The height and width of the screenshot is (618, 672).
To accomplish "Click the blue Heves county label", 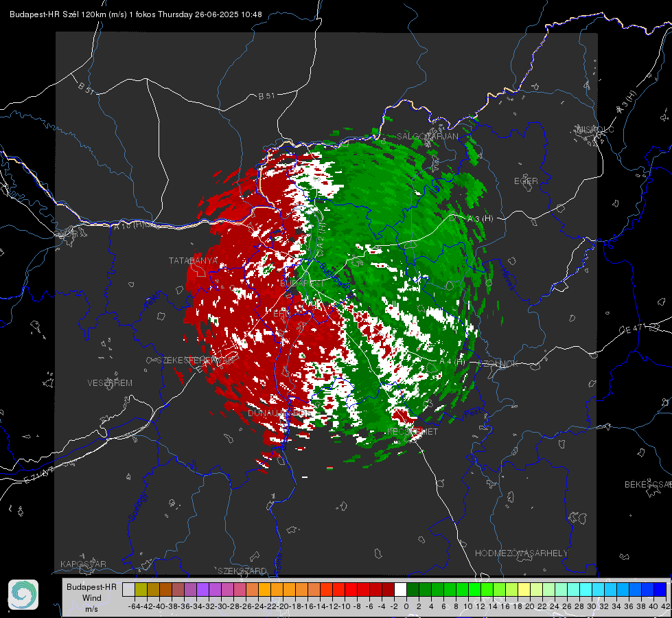I will tap(507, 278).
